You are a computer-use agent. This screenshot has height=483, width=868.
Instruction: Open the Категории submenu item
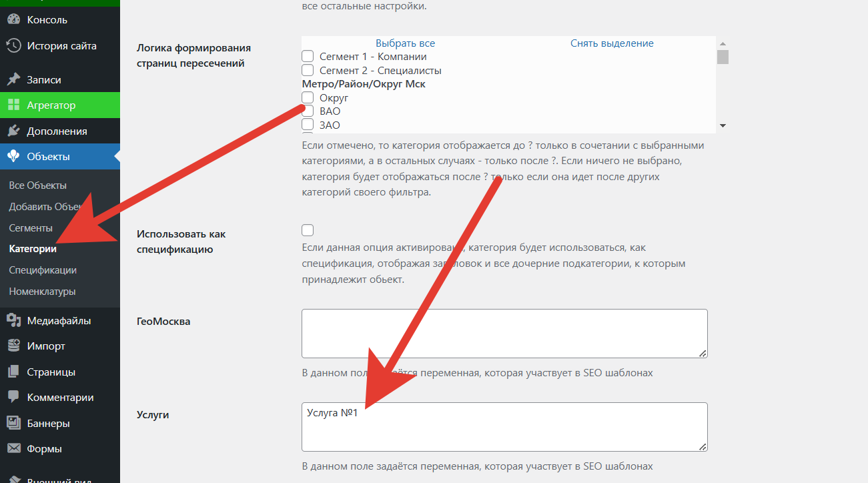tap(33, 249)
